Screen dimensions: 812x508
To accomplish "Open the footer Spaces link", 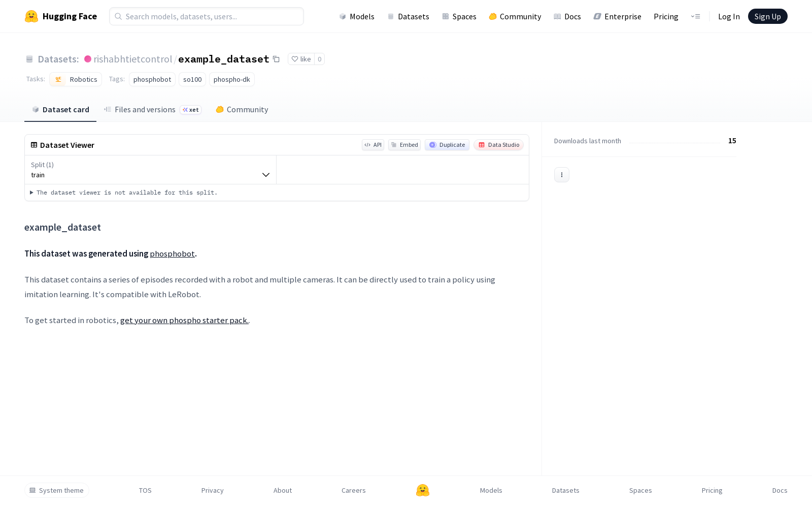I will (640, 490).
